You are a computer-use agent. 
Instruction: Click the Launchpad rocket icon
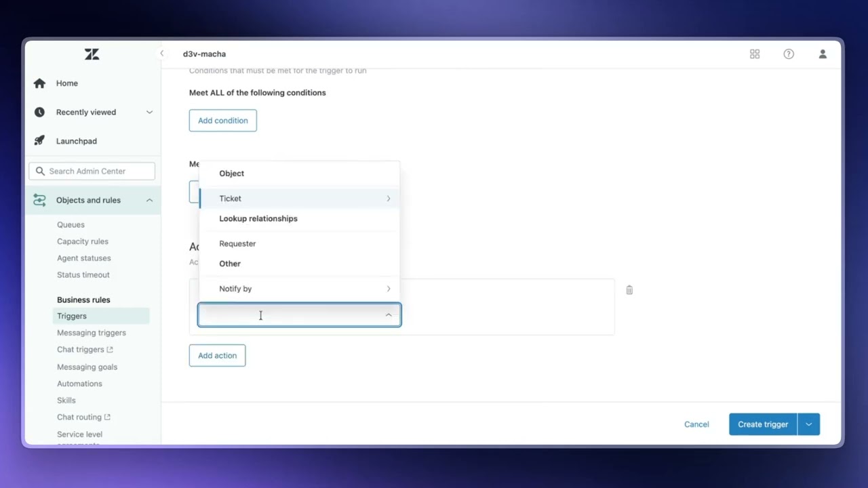pos(39,141)
